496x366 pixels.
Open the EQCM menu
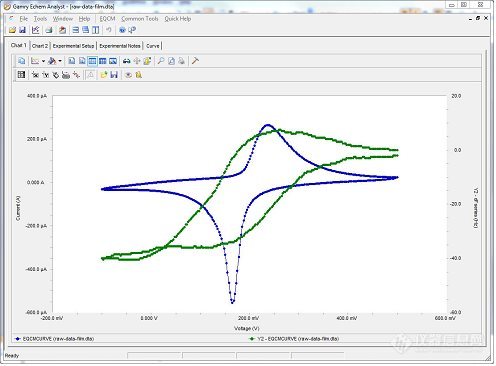[x=107, y=19]
